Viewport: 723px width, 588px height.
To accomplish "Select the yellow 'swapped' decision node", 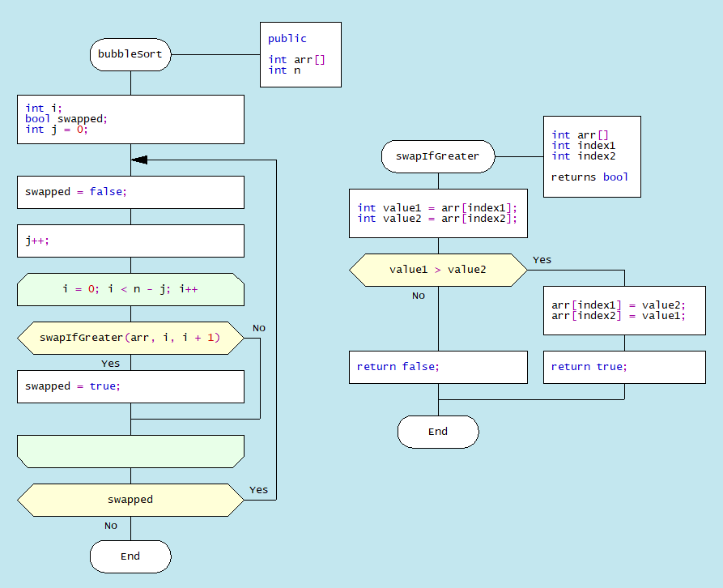I will click(x=130, y=500).
